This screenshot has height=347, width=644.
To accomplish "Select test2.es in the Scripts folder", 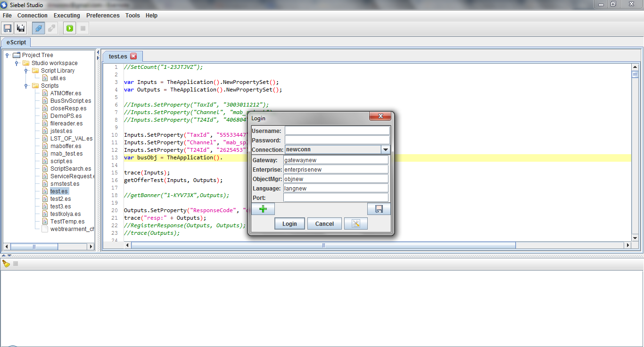I will click(61, 198).
